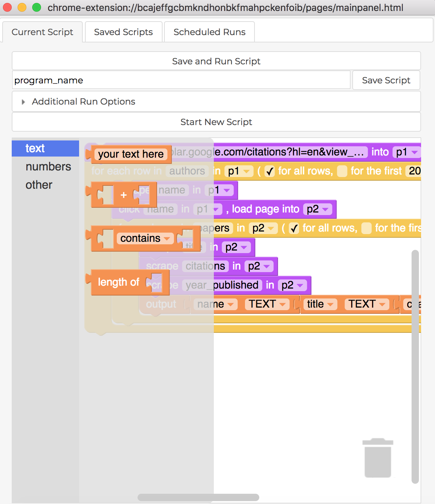Open the 'contains' operator dropdown
This screenshot has width=435, height=504.
[x=145, y=238]
